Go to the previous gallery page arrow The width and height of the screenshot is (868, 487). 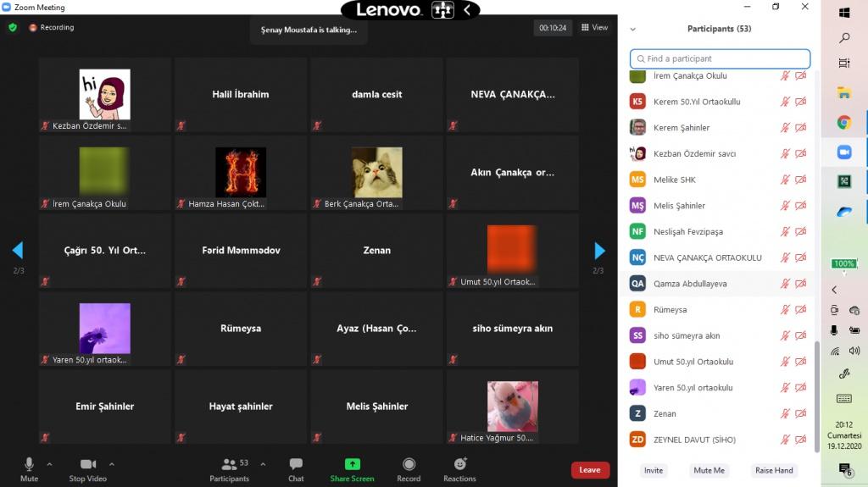pos(17,251)
